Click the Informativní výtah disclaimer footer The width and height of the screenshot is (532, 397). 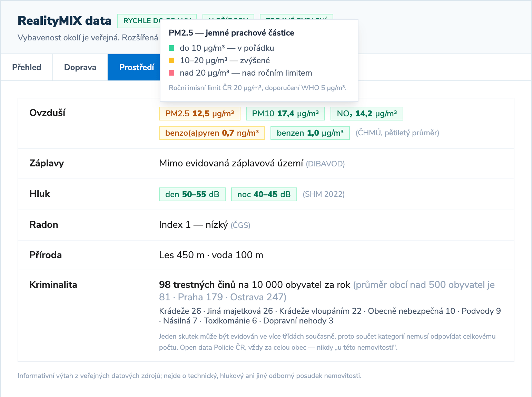[189, 376]
